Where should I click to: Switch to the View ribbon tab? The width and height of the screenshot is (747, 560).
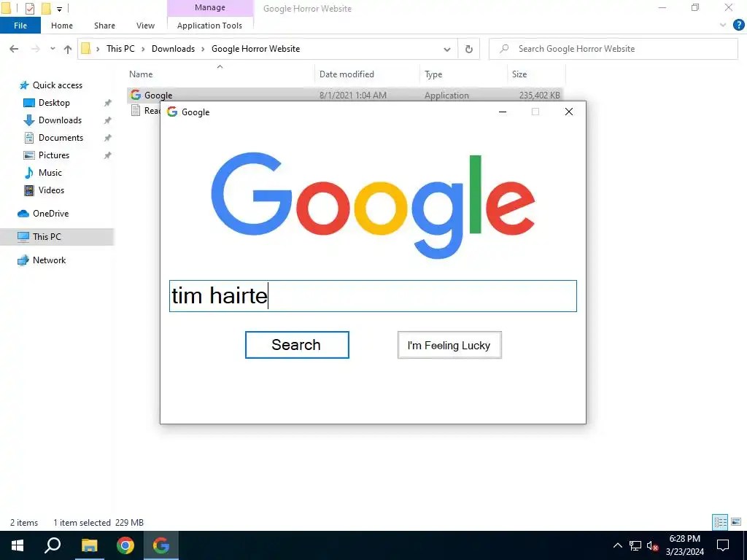(x=145, y=26)
